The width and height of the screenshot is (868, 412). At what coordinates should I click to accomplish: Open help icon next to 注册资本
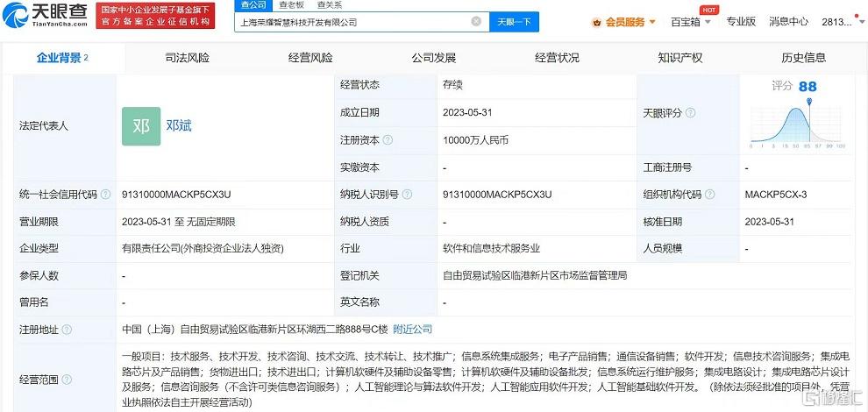coord(388,140)
